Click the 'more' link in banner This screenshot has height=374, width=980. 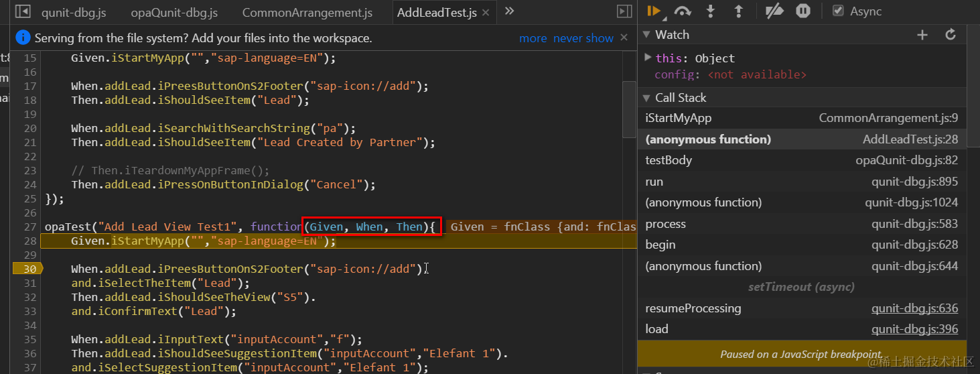click(x=533, y=38)
